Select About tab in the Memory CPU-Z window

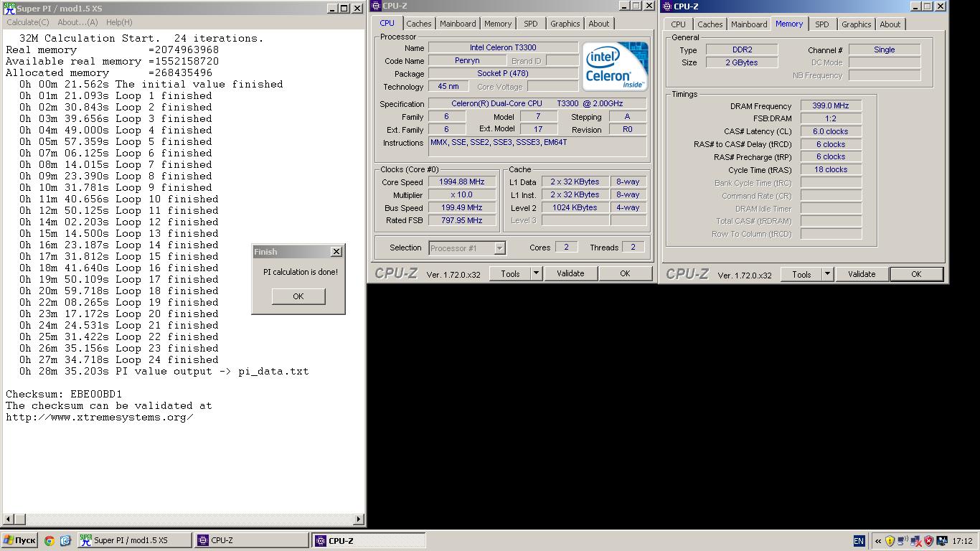pyautogui.click(x=890, y=24)
